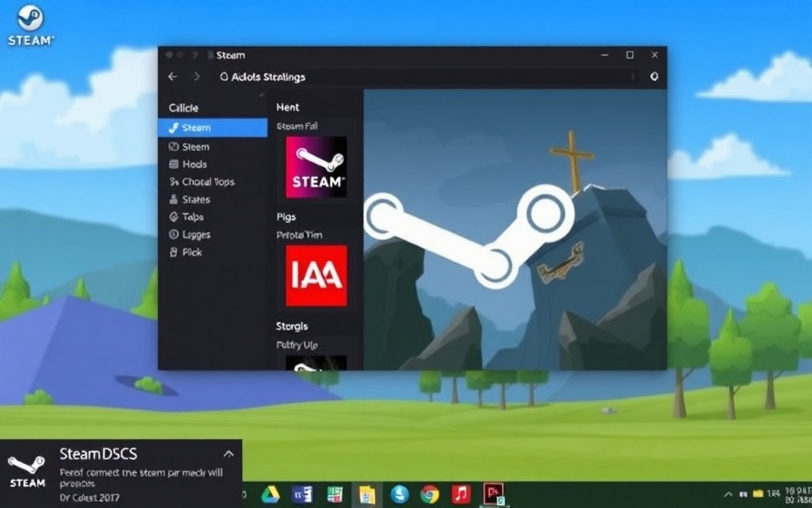Open the red music app taskbar icon
The width and height of the screenshot is (812, 508).
pyautogui.click(x=461, y=494)
